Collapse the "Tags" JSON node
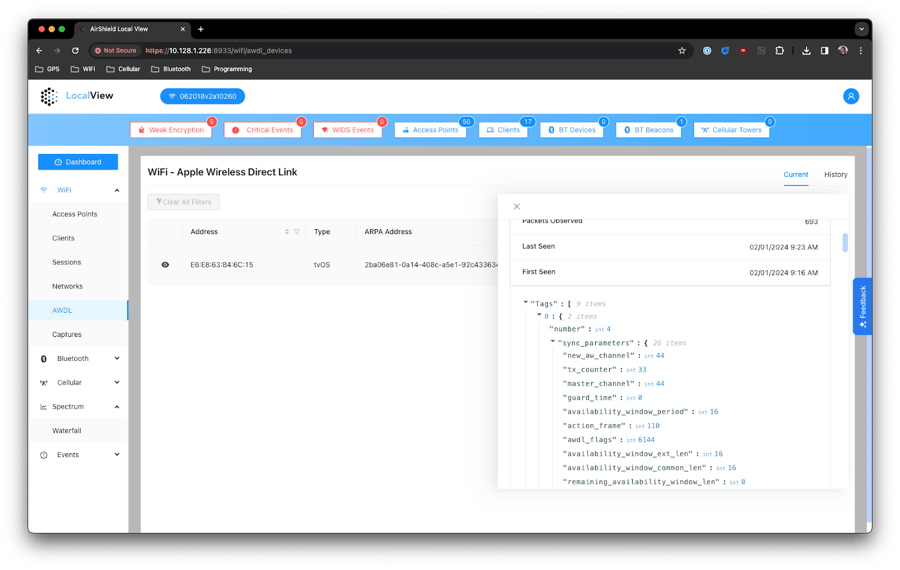The width and height of the screenshot is (900, 570). click(x=525, y=303)
